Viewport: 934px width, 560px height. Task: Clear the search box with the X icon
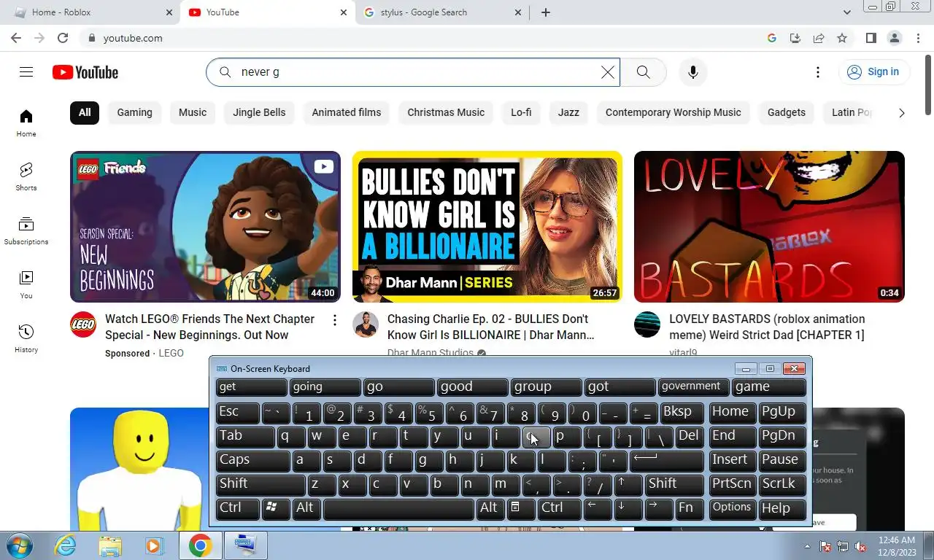607,72
